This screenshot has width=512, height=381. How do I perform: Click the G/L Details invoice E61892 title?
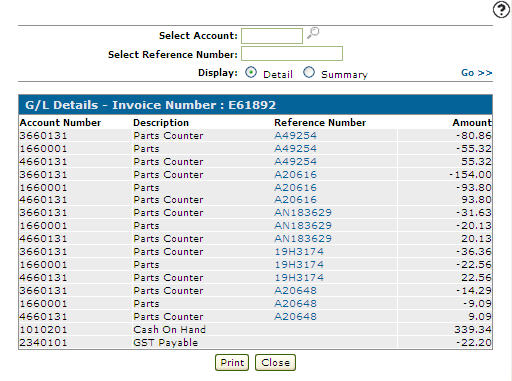150,105
